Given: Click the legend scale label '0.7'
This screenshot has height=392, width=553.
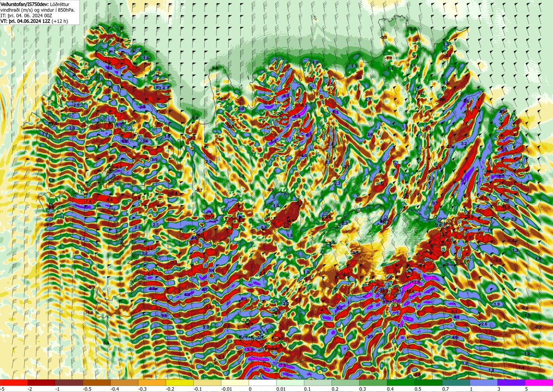Looking at the screenshot, I should [446, 389].
